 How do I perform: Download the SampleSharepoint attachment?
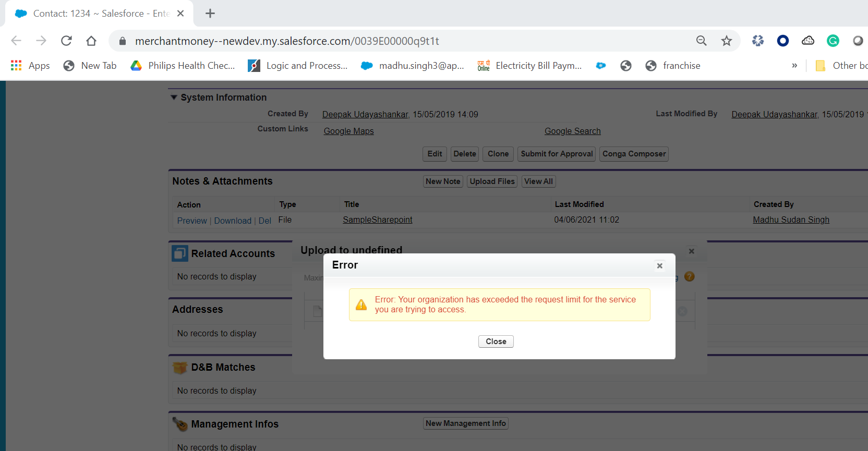click(233, 221)
